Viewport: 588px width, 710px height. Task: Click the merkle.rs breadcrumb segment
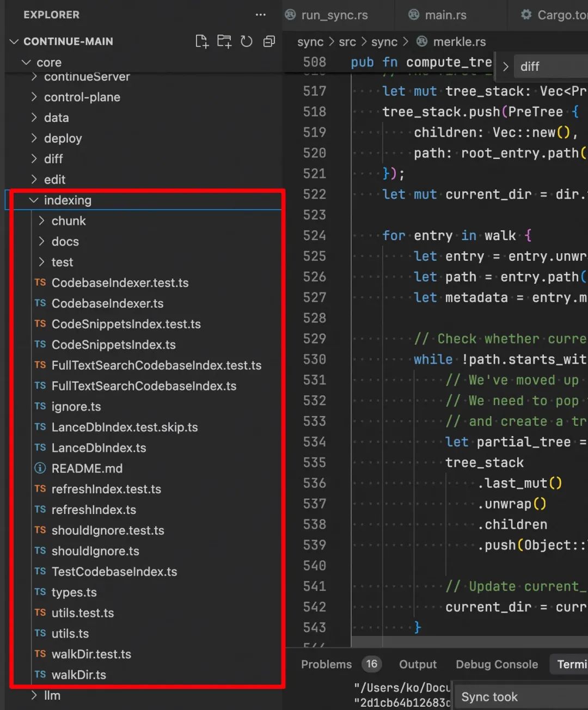tap(460, 42)
